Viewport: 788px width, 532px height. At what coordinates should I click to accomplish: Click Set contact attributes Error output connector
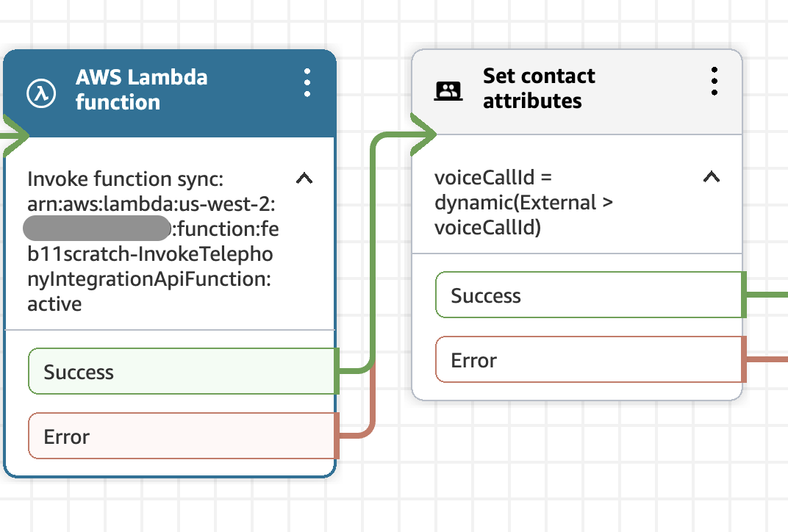point(744,360)
